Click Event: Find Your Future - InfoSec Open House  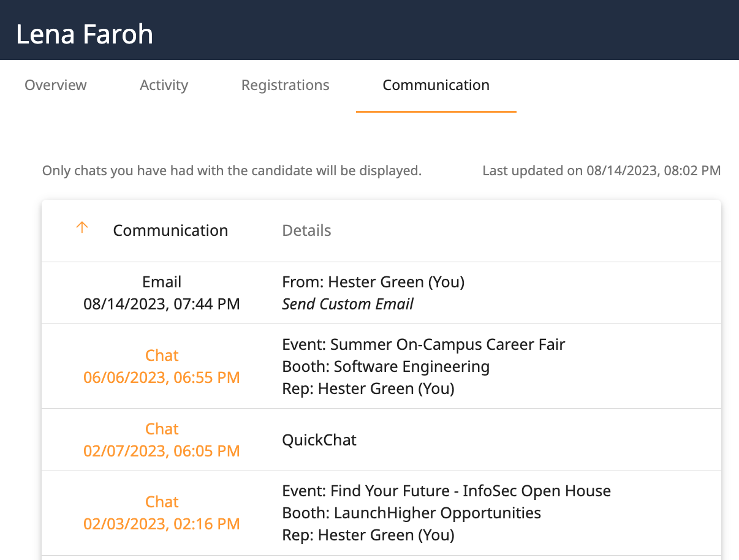[446, 491]
